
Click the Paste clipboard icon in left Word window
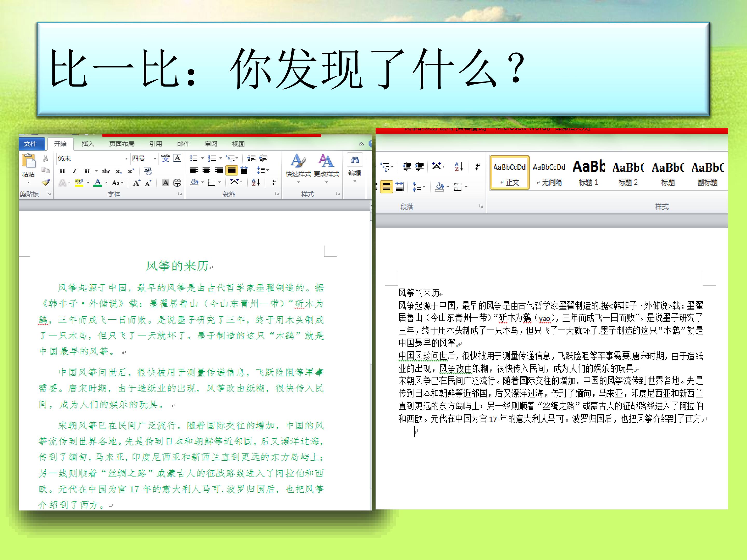click(x=28, y=161)
